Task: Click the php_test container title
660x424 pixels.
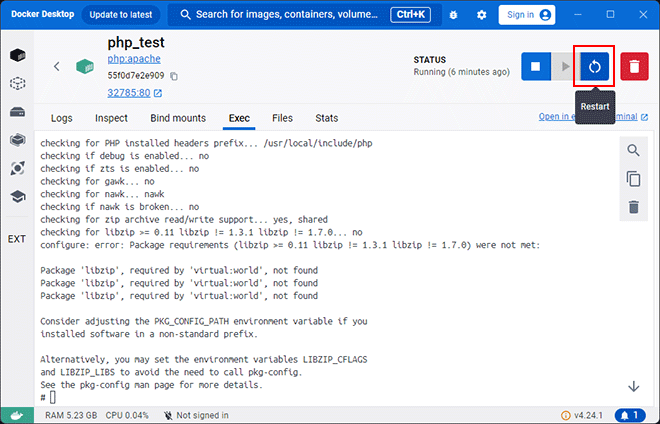Action: coord(136,43)
